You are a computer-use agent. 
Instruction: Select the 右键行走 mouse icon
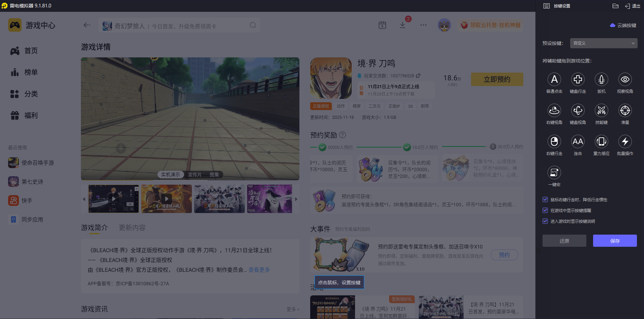[554, 141]
